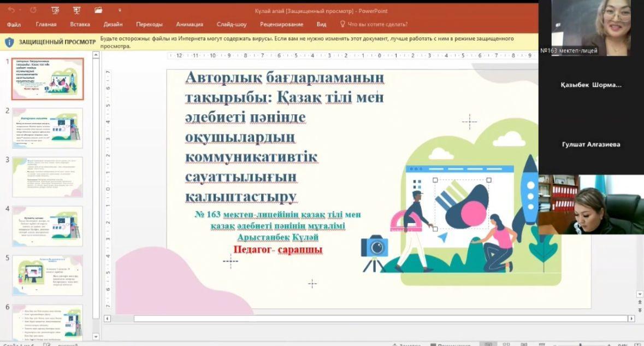Click the slide panel scroll down arrow
This screenshot has height=346, width=644.
[x=96, y=337]
